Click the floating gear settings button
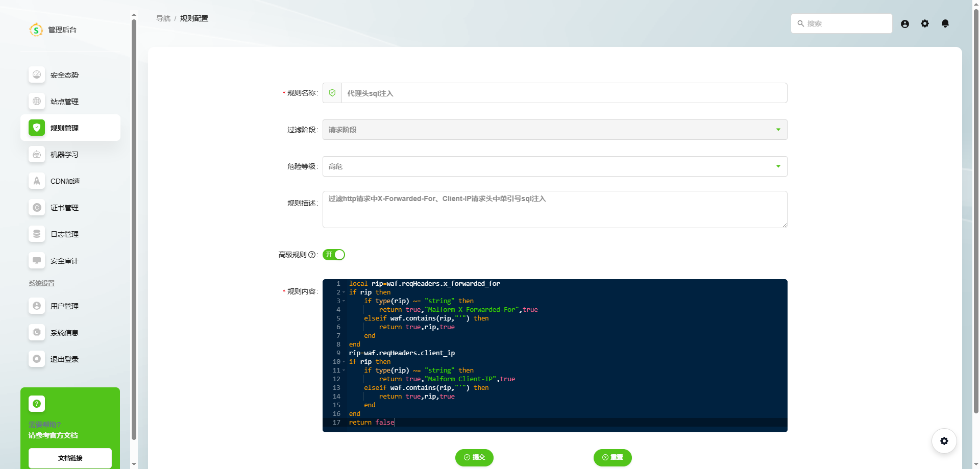Image resolution: width=980 pixels, height=469 pixels. click(x=944, y=441)
